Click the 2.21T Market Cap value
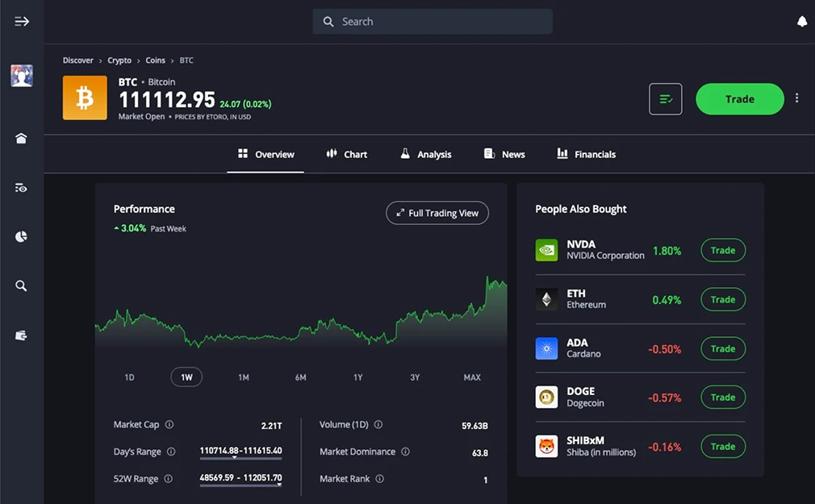This screenshot has width=815, height=504. (x=271, y=426)
